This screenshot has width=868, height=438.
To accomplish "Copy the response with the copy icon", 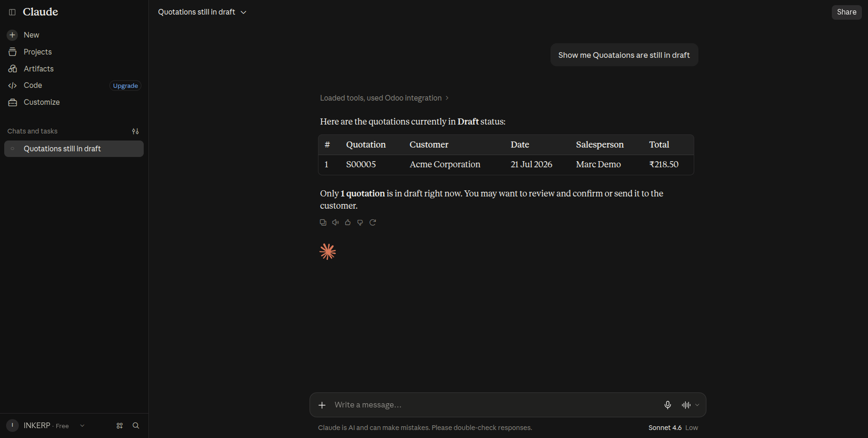I will tap(323, 222).
